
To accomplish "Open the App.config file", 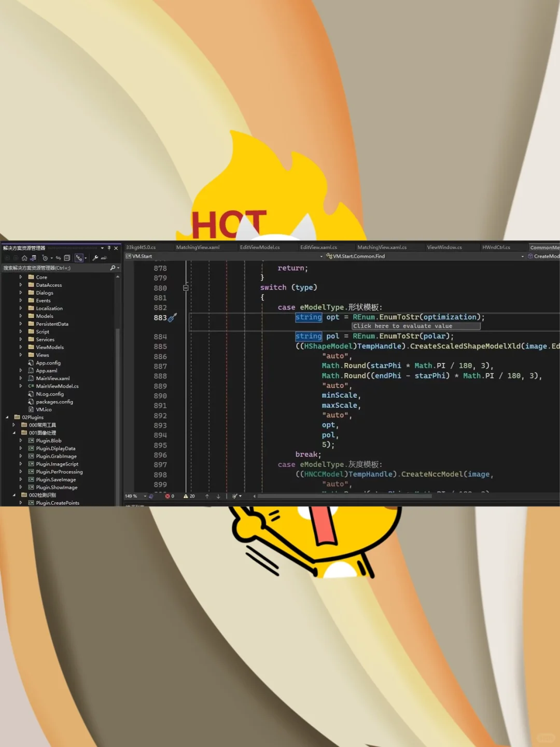I will click(48, 363).
